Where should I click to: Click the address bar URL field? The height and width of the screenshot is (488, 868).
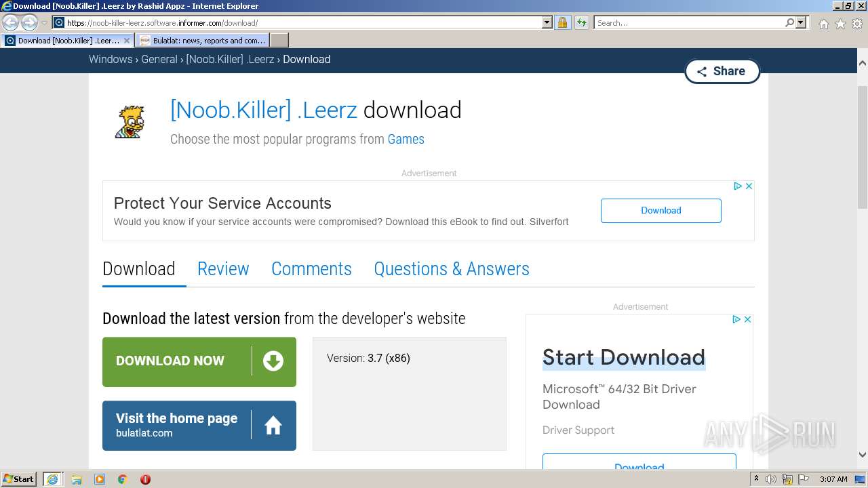(x=297, y=22)
